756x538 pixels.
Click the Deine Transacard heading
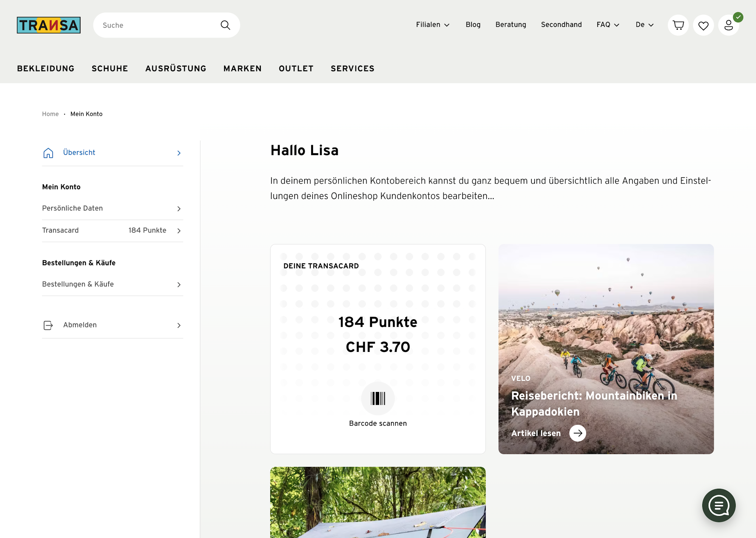[x=321, y=266]
